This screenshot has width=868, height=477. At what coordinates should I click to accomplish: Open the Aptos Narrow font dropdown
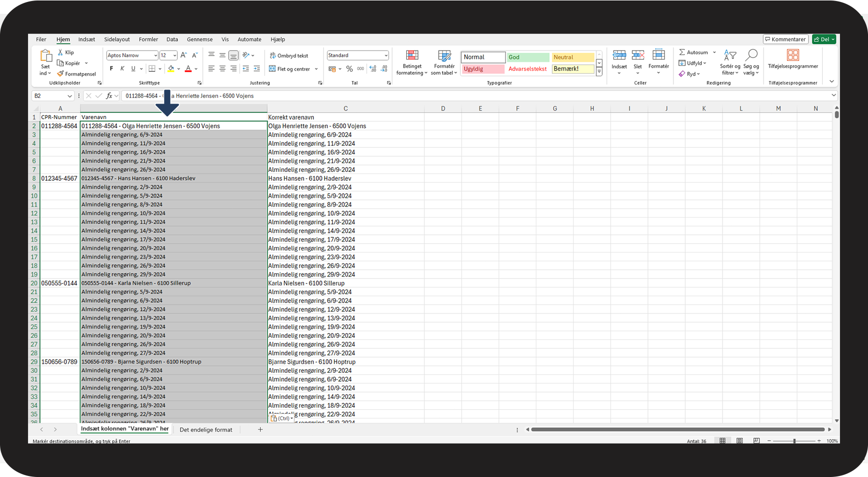pyautogui.click(x=156, y=56)
